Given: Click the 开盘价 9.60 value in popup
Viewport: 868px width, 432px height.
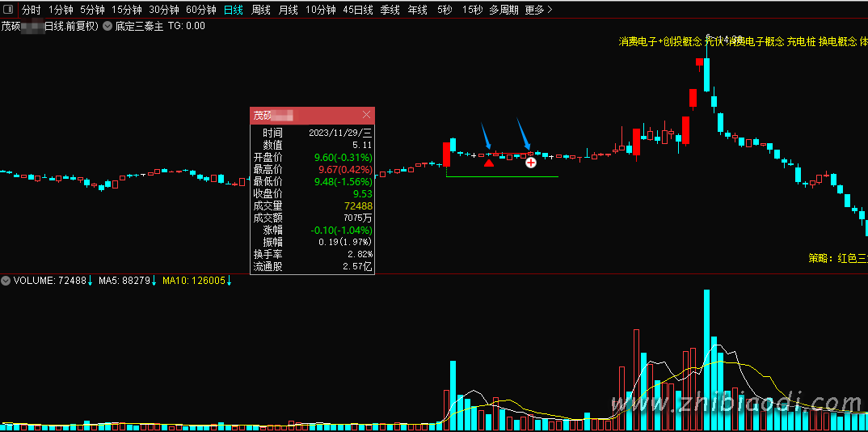Looking at the screenshot, I should (x=343, y=157).
